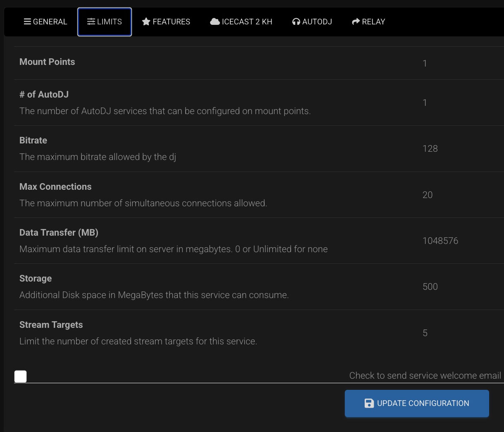Click the hamburger icon on the General tab
The width and height of the screenshot is (504, 432).
coord(27,21)
